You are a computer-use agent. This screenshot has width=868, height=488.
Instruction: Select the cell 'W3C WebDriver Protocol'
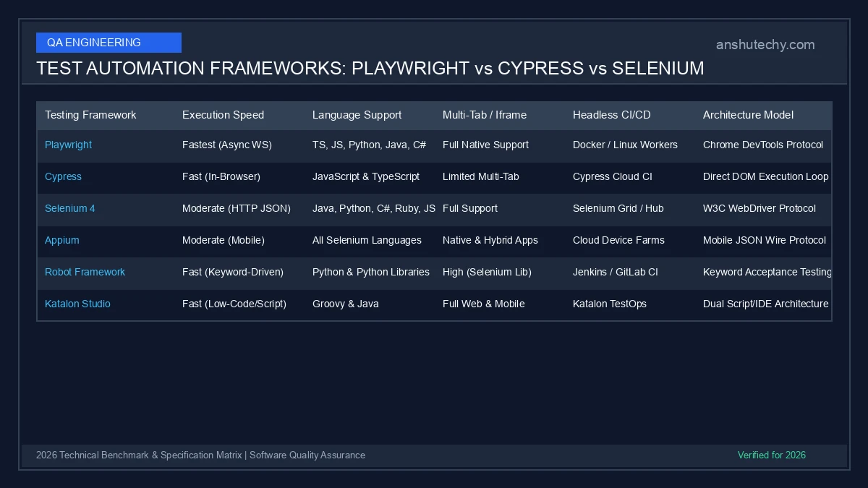tap(759, 208)
